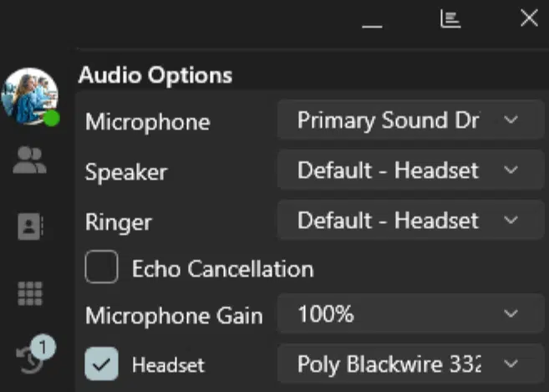
Task: Open the Speaker device dropdown
Action: (x=410, y=170)
